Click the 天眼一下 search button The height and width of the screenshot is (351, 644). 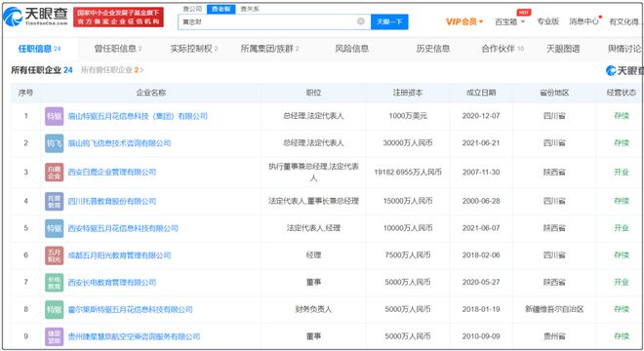(389, 21)
